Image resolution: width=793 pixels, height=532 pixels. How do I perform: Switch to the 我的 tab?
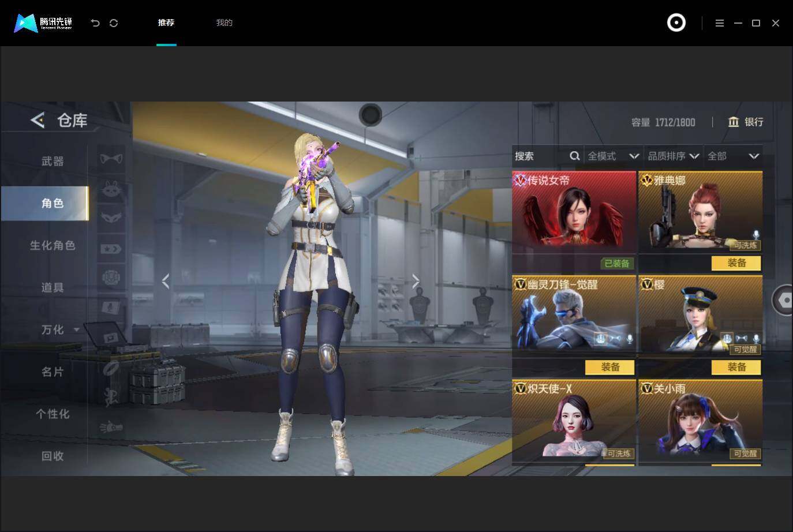coord(224,23)
